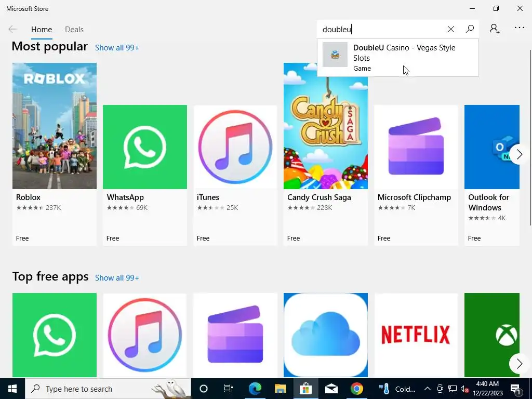Open WhatsApp in Most popular
Screen dimensions: 532x399
pyautogui.click(x=145, y=175)
